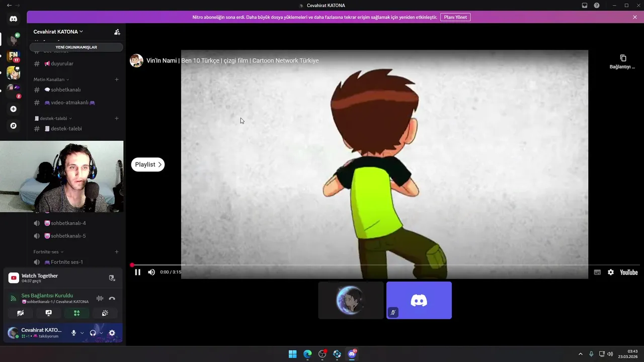Screen dimensions: 644x362
Task: Disconnect from voice call
Action: [112, 298]
